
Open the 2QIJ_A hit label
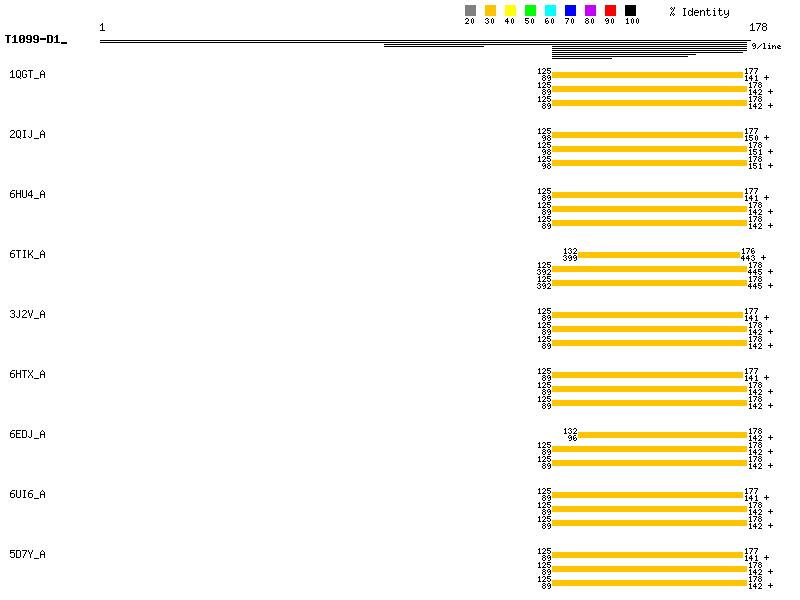click(x=27, y=135)
